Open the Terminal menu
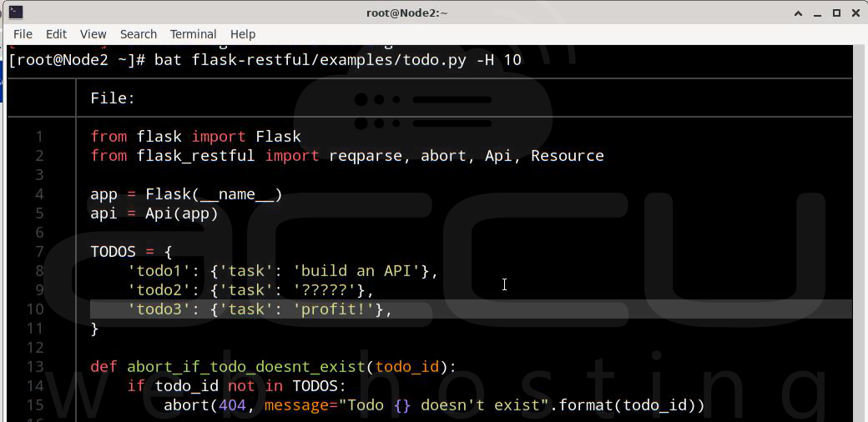This screenshot has width=868, height=422. pyautogui.click(x=193, y=34)
